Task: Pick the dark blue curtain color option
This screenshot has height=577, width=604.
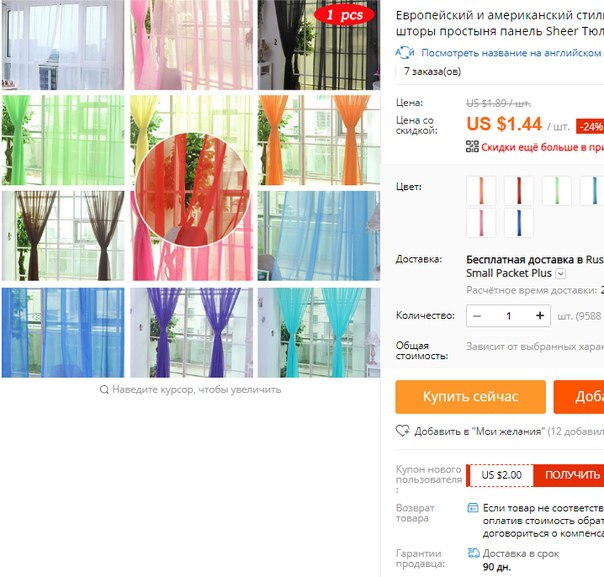Action: point(519,223)
